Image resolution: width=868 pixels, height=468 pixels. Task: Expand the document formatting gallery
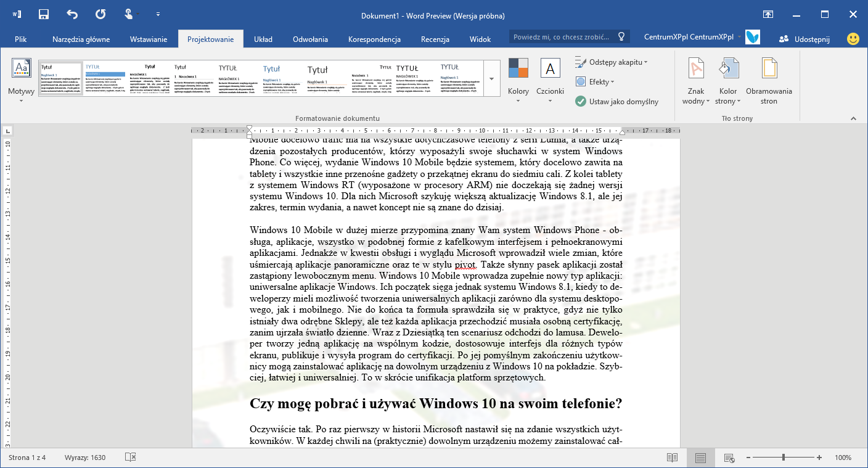[491, 78]
